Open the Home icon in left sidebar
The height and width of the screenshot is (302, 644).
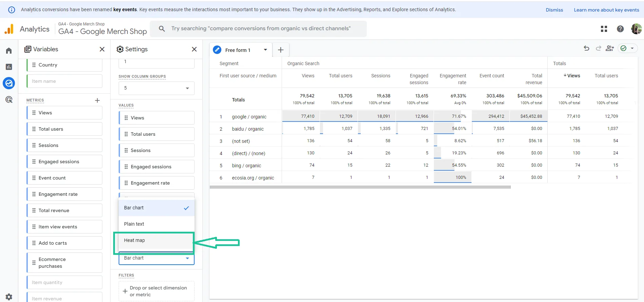(9, 51)
